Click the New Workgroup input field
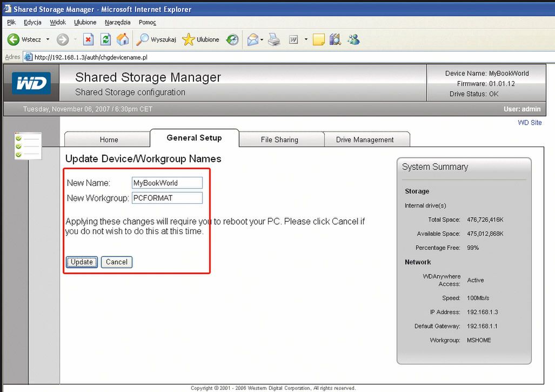 pos(167,198)
